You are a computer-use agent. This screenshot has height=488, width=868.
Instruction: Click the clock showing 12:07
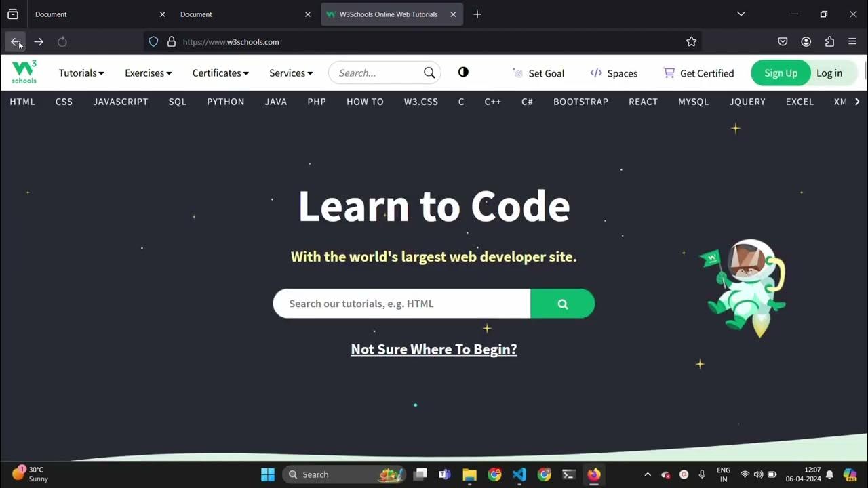(x=803, y=474)
